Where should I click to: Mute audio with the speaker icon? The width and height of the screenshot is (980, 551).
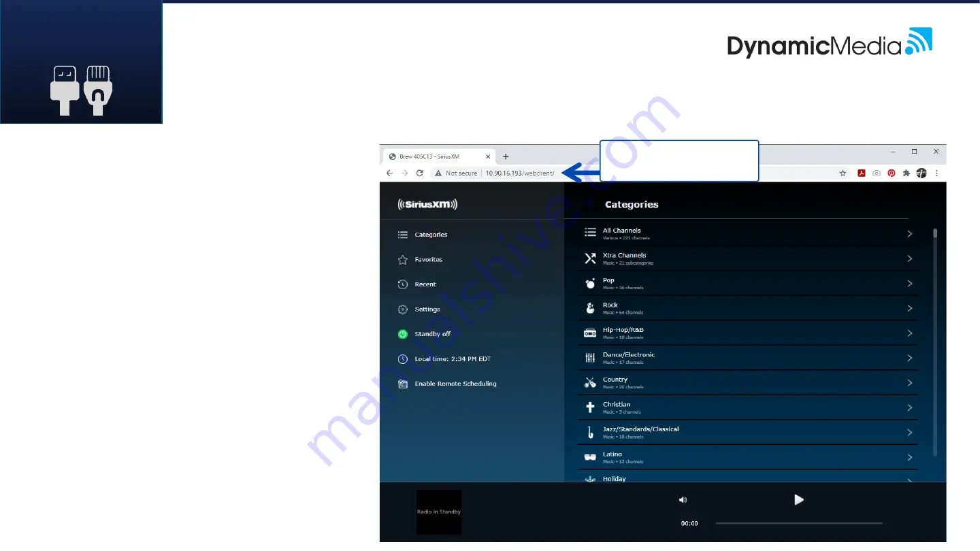683,499
